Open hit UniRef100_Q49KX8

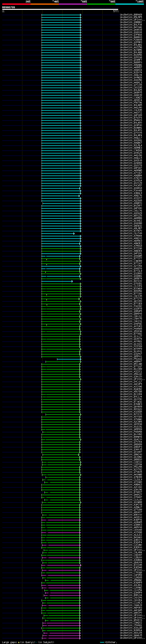(x=131, y=30)
